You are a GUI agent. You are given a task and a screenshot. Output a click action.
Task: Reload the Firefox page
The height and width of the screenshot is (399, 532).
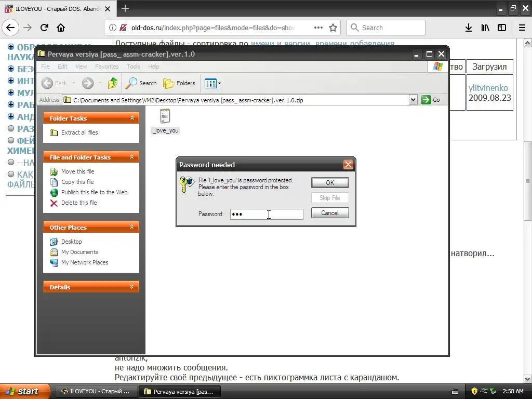44,28
